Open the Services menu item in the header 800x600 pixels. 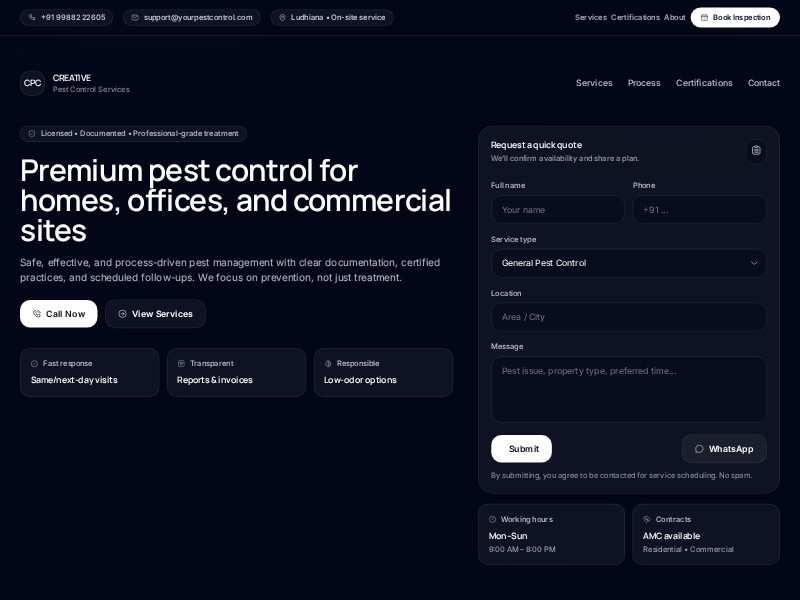point(594,83)
